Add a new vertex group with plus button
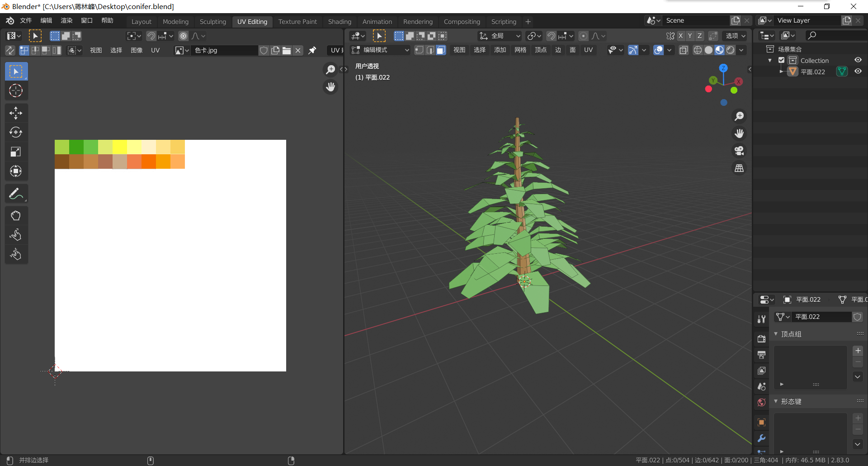The image size is (868, 466). pos(858,351)
